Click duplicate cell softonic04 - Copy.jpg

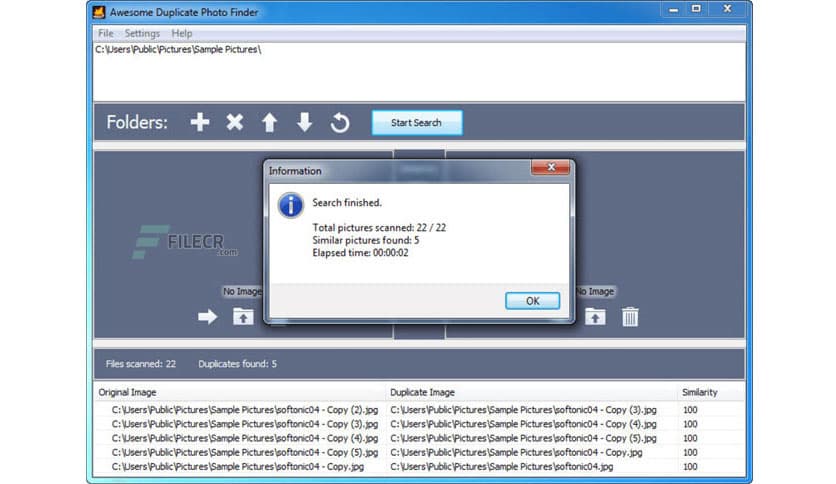pyautogui.click(x=516, y=453)
